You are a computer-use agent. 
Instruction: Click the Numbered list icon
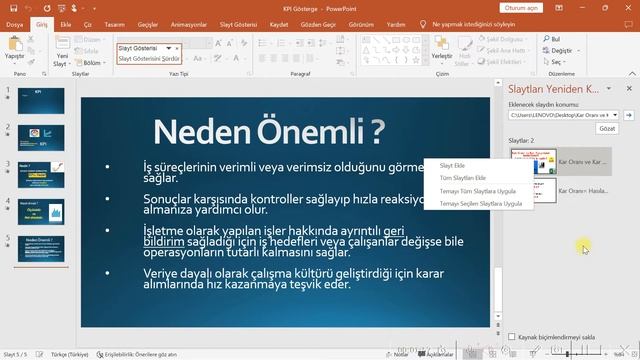coord(281,43)
